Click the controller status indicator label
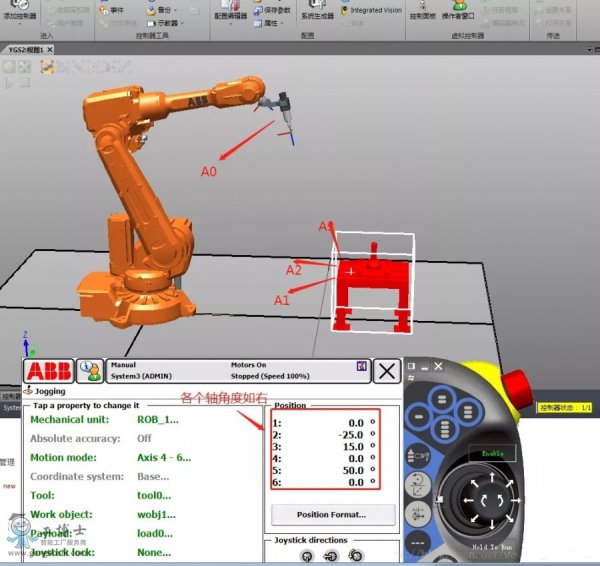This screenshot has width=600, height=566. 565,408
